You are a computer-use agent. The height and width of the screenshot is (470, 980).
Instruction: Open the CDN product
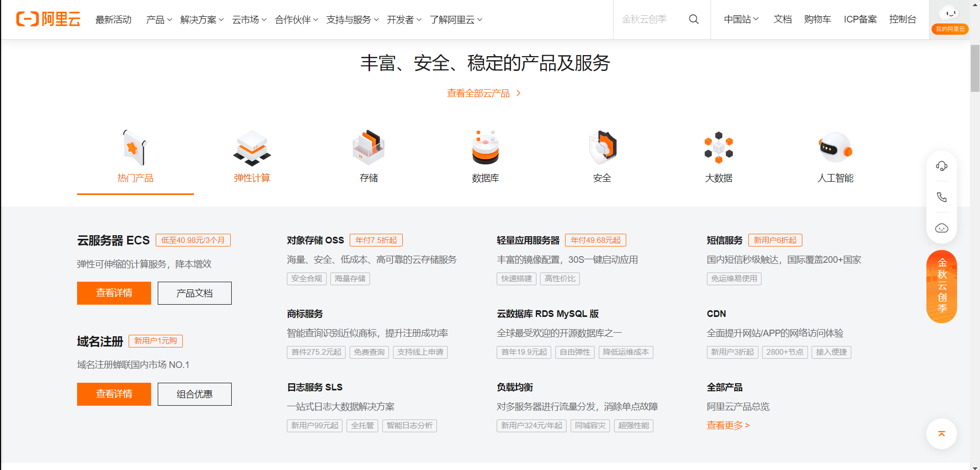tap(716, 314)
